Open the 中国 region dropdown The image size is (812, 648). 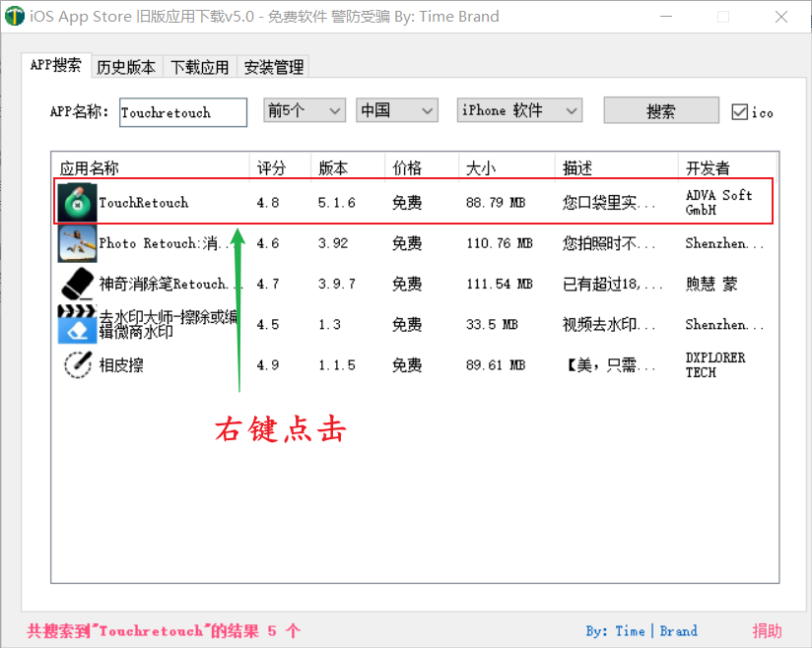pos(397,110)
